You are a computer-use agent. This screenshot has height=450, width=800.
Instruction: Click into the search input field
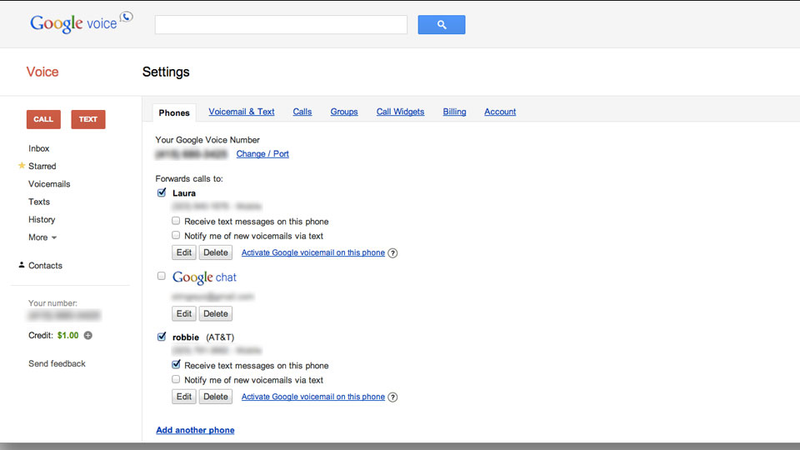[281, 24]
